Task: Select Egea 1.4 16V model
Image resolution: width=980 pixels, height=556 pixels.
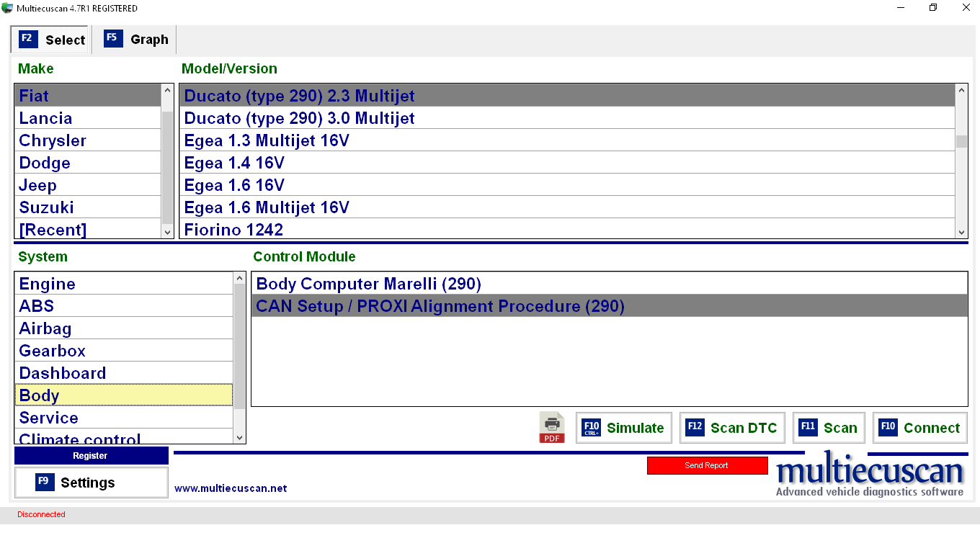Action: click(234, 163)
